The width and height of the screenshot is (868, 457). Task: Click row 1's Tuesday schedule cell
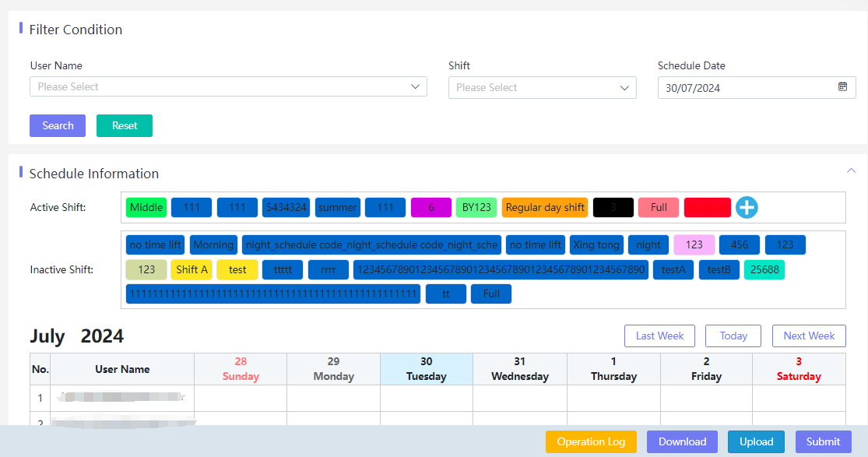(427, 399)
